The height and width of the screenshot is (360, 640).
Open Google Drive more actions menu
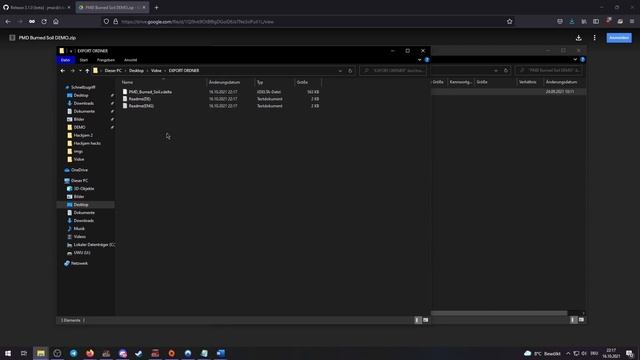pyautogui.click(x=594, y=38)
